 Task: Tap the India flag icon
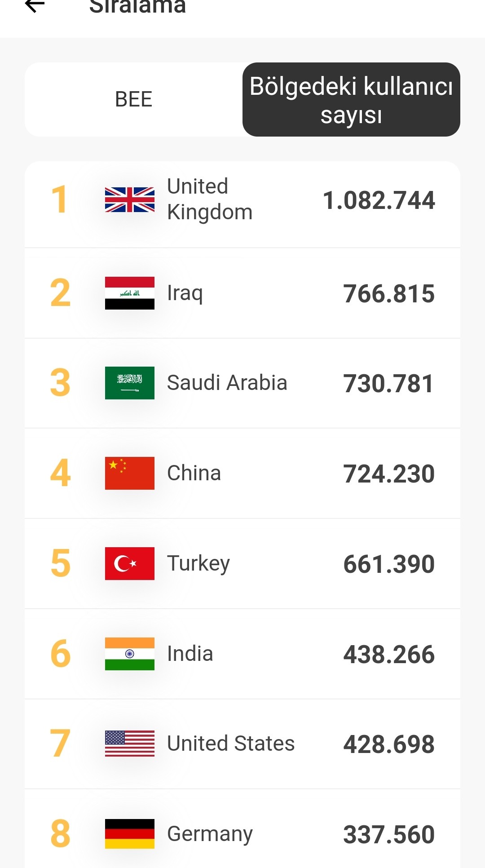[x=130, y=654]
